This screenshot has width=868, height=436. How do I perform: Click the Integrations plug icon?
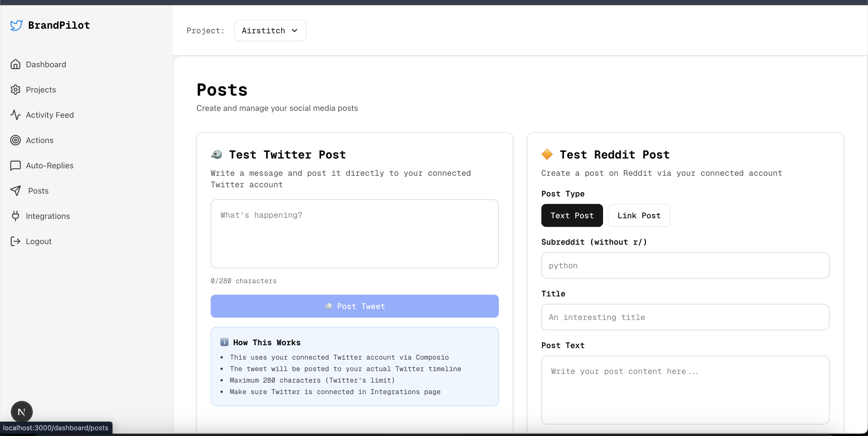pos(15,216)
